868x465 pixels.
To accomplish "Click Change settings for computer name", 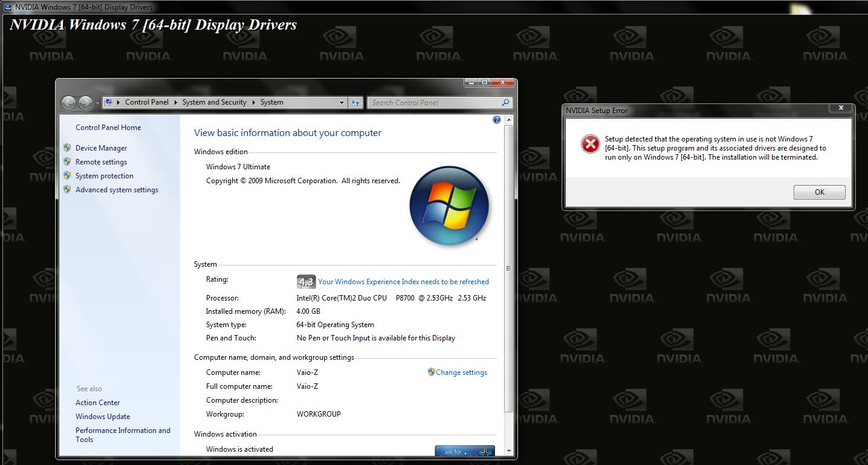I will (x=461, y=372).
